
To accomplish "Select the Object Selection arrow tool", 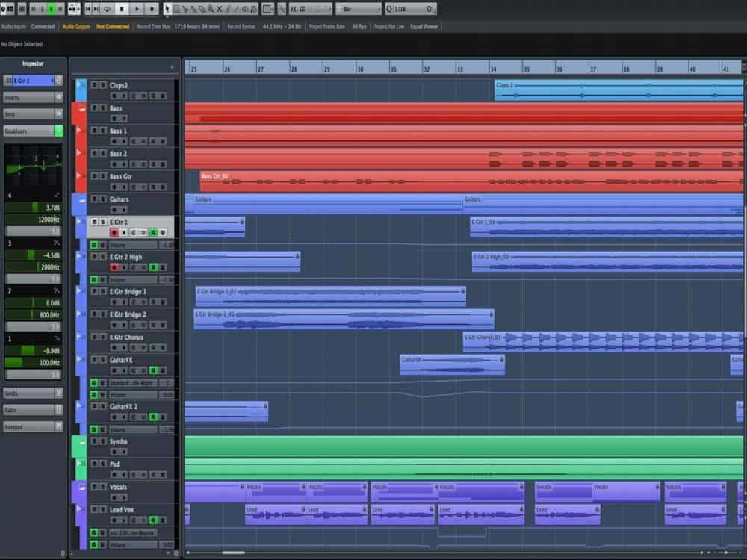I will click(167, 9).
